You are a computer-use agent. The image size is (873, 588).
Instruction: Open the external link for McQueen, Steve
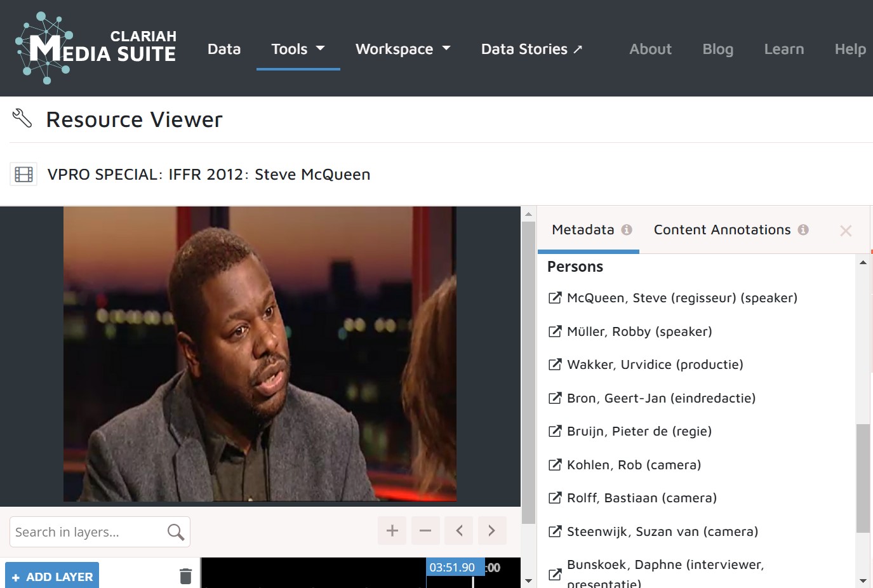coord(555,298)
